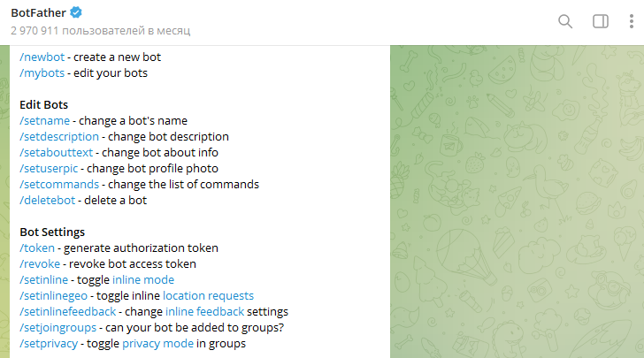Image resolution: width=644 pixels, height=358 pixels.
Task: Click the /revoke command link
Action: 40,264
